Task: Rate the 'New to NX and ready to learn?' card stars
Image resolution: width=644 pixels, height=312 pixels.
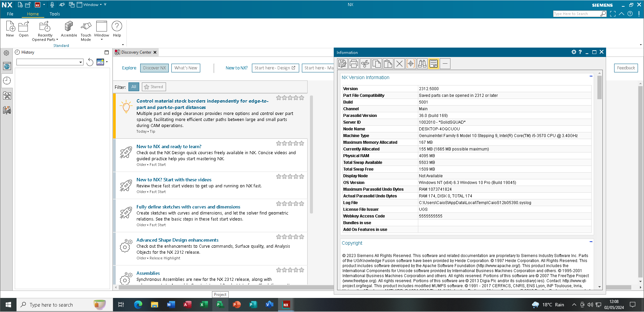Action: pos(290,143)
